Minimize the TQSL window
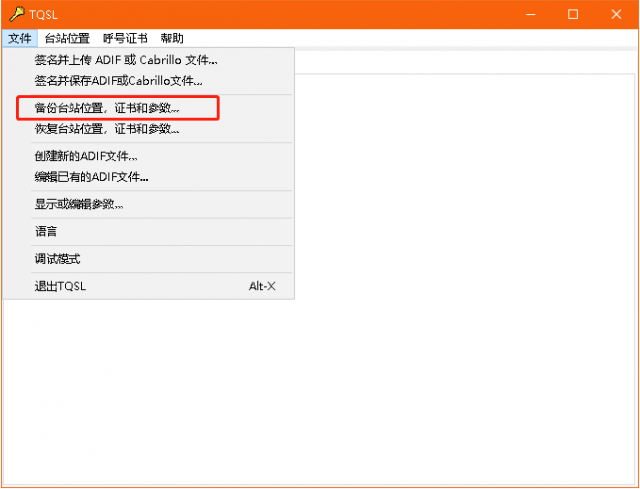The width and height of the screenshot is (640, 489). click(531, 14)
